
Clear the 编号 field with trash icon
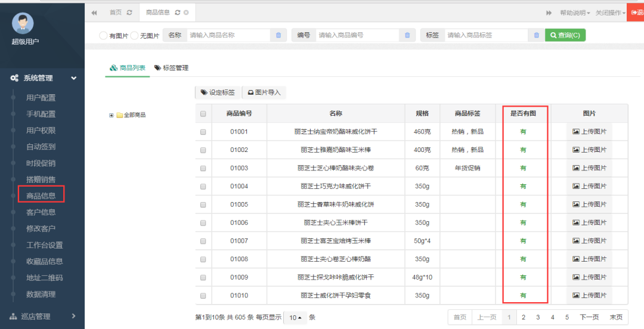pyautogui.click(x=407, y=35)
